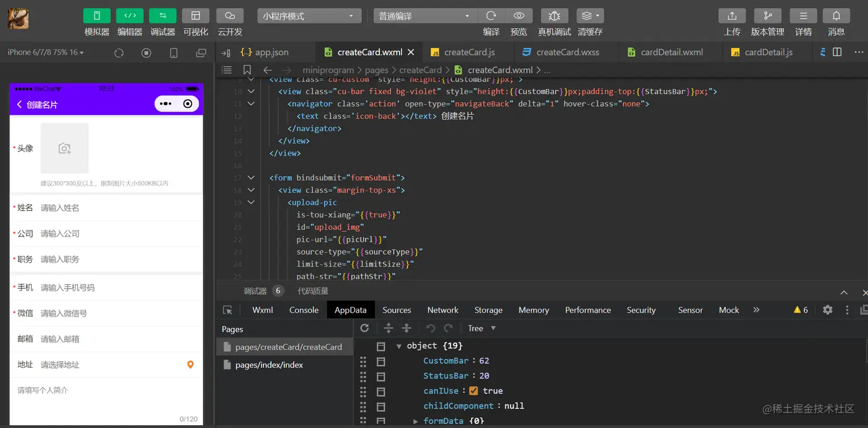The width and height of the screenshot is (868, 428).
Task: Tap the avatar upload camera placeholder
Action: [64, 148]
